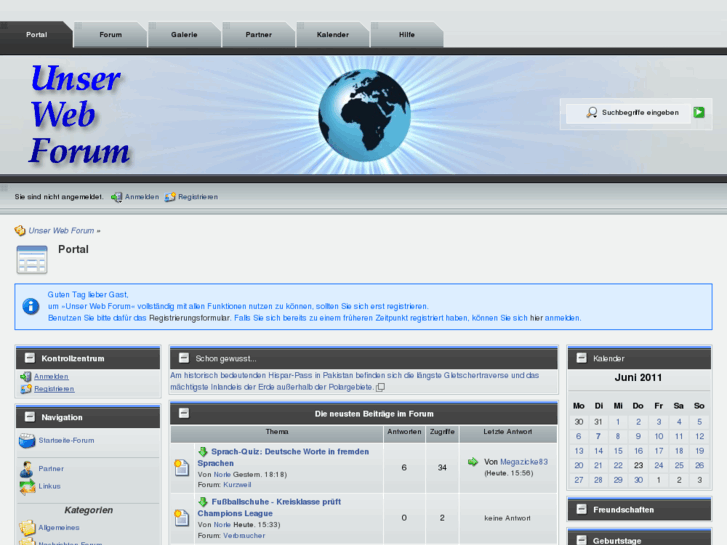Collapse the Schon gewusst box

point(184,358)
